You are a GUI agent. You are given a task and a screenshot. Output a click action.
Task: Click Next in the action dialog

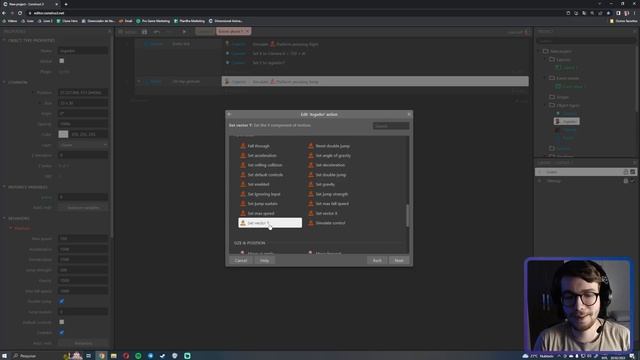(x=399, y=260)
